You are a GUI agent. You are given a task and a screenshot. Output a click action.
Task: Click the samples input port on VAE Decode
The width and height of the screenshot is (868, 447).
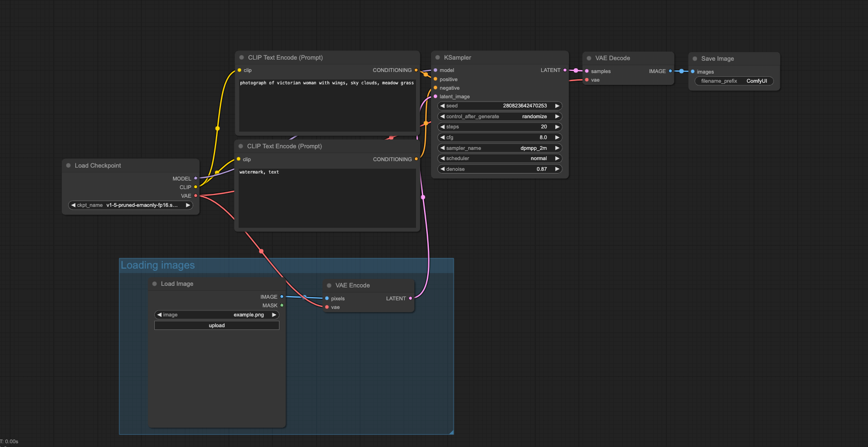587,71
